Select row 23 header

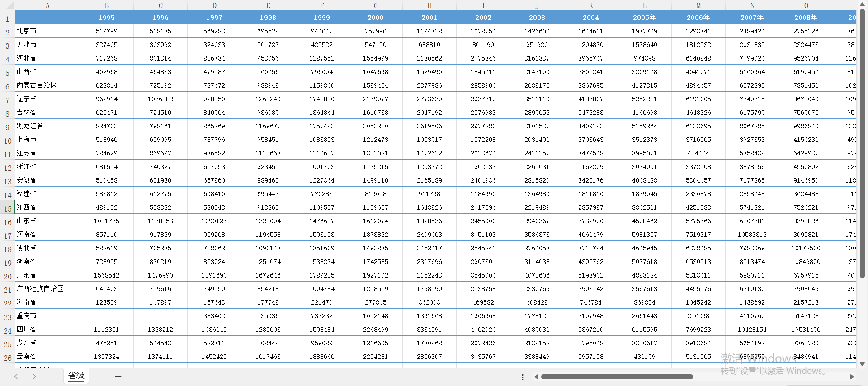tap(8, 317)
